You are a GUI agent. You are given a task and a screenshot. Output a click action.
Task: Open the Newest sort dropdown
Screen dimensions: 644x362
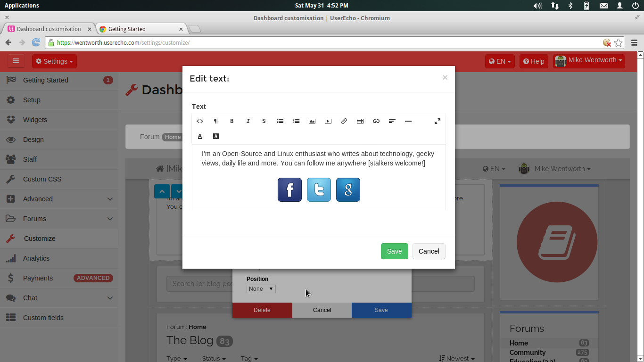tap(456, 358)
